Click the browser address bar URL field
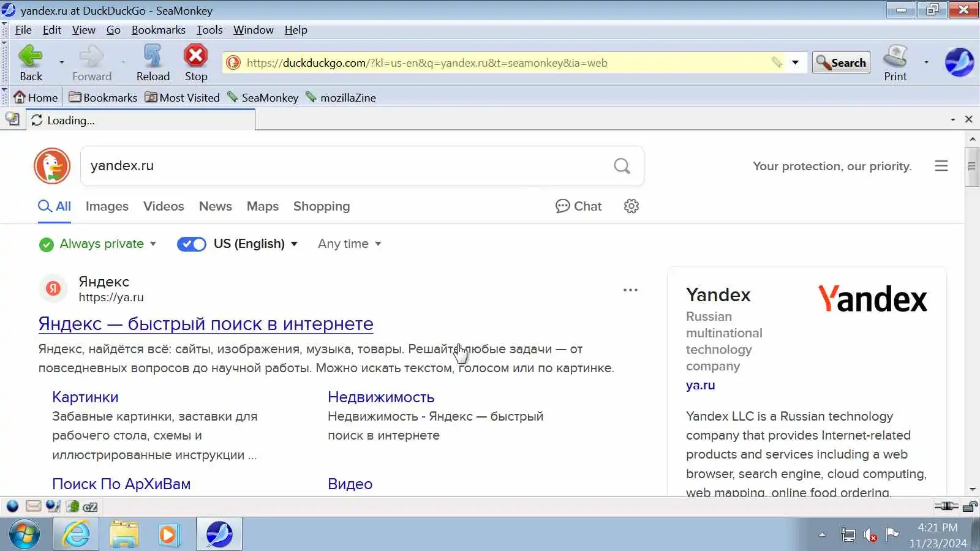The image size is (980, 551). click(x=505, y=62)
